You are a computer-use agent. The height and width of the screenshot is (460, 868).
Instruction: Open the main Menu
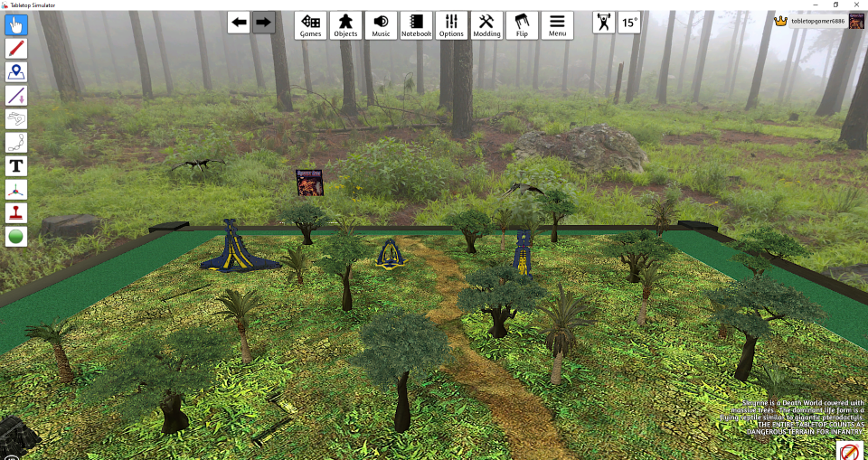(x=558, y=25)
